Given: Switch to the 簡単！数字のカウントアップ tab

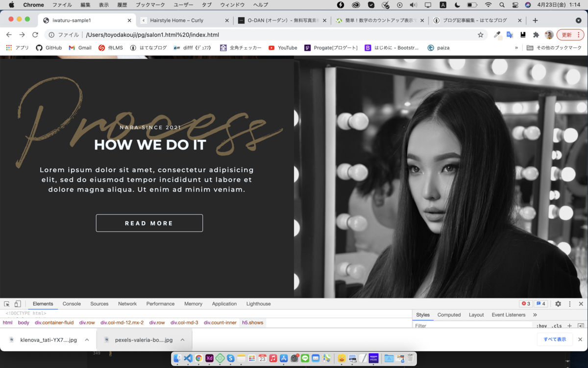Looking at the screenshot, I should click(x=380, y=21).
